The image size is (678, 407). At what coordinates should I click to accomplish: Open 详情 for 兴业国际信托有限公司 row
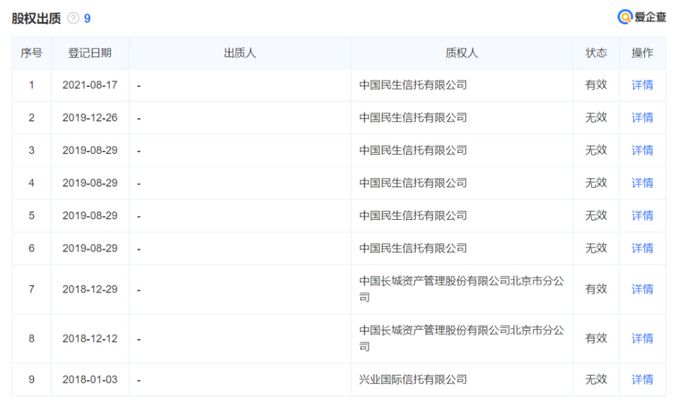coord(642,380)
